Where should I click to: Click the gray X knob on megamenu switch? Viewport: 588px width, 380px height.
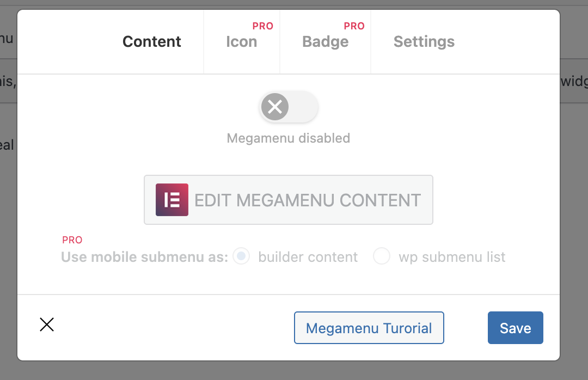point(275,107)
